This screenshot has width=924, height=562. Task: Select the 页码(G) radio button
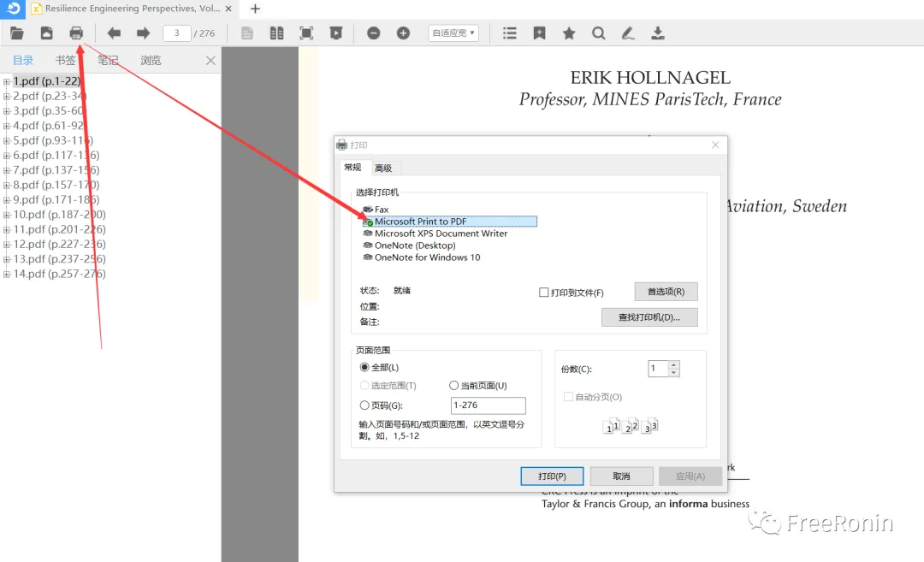click(364, 405)
